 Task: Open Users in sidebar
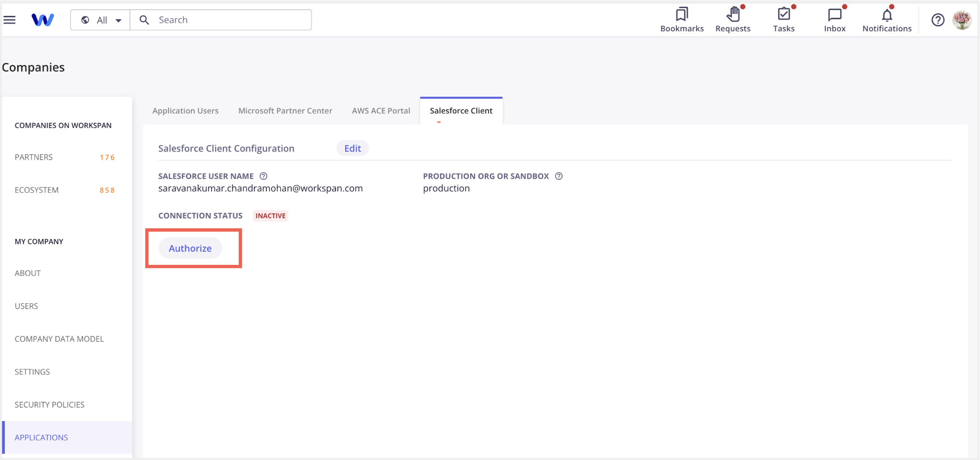click(67, 306)
